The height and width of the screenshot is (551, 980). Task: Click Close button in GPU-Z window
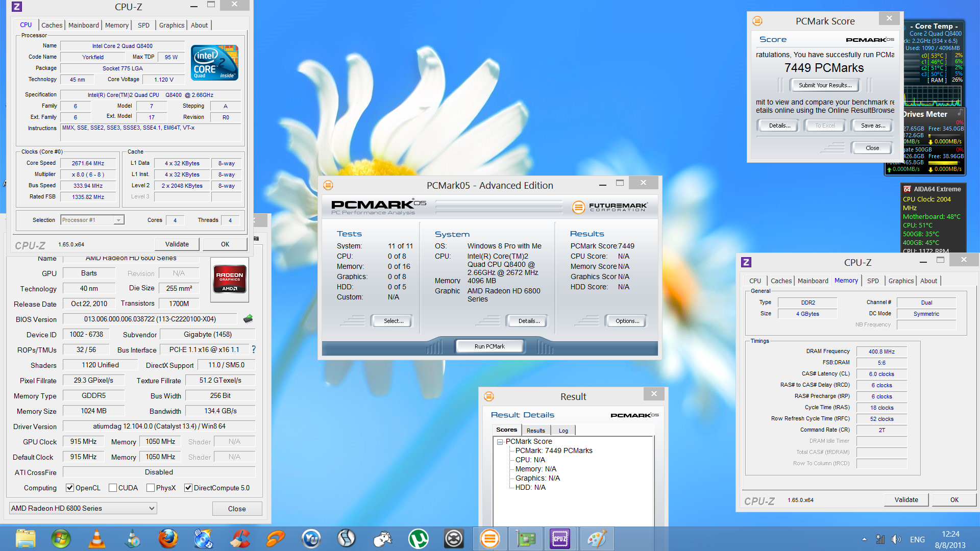(x=237, y=509)
